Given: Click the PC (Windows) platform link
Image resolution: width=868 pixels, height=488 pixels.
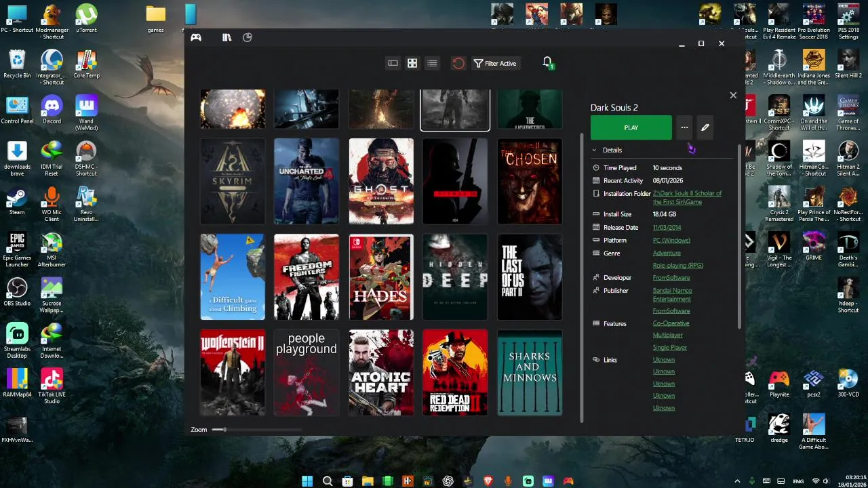Looking at the screenshot, I should pyautogui.click(x=671, y=241).
